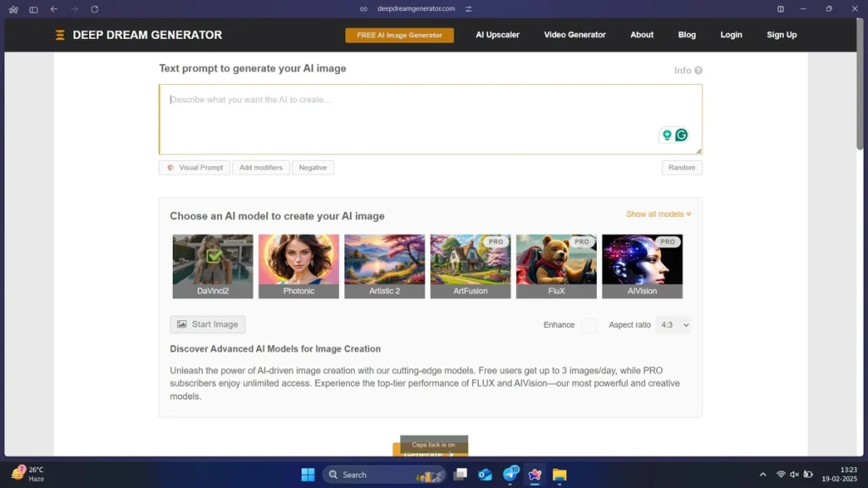This screenshot has height=488, width=868.
Task: Select the Artistic 2 model thumbnail
Action: pos(384,266)
